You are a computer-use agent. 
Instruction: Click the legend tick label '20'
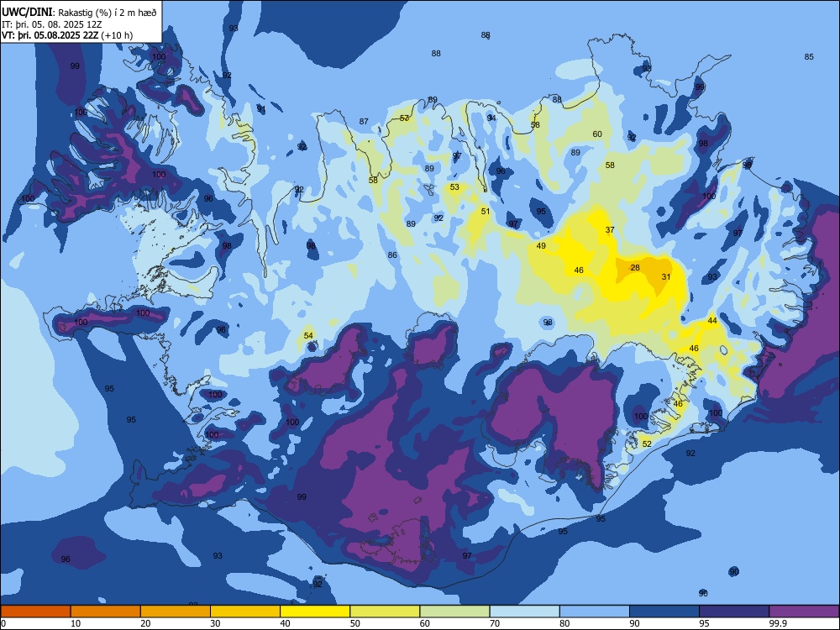pyautogui.click(x=145, y=623)
